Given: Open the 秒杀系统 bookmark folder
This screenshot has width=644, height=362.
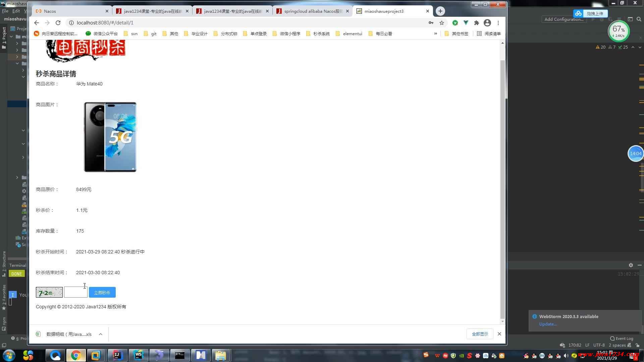Looking at the screenshot, I should [318, 34].
